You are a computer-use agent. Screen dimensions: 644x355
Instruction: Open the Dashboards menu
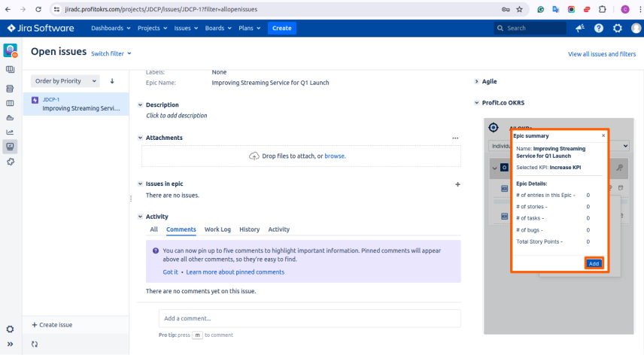111,28
